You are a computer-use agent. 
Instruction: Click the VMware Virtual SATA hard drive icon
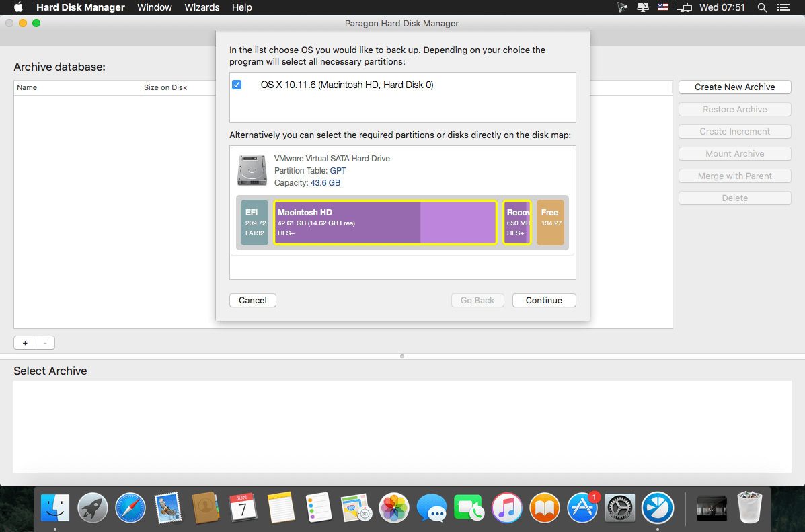[x=252, y=170]
